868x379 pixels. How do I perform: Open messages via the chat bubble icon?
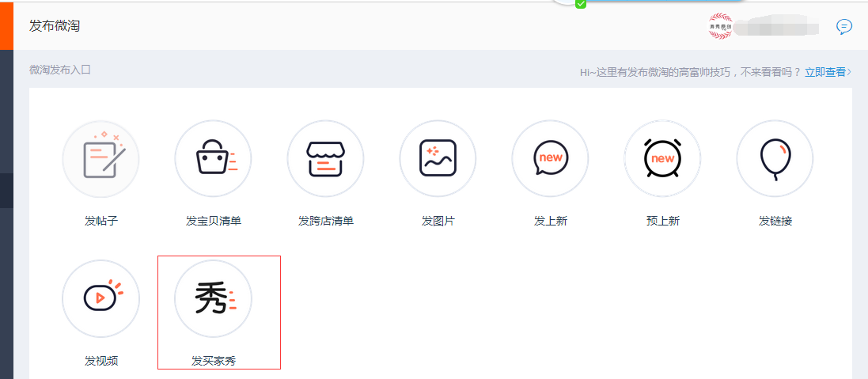pyautogui.click(x=844, y=27)
